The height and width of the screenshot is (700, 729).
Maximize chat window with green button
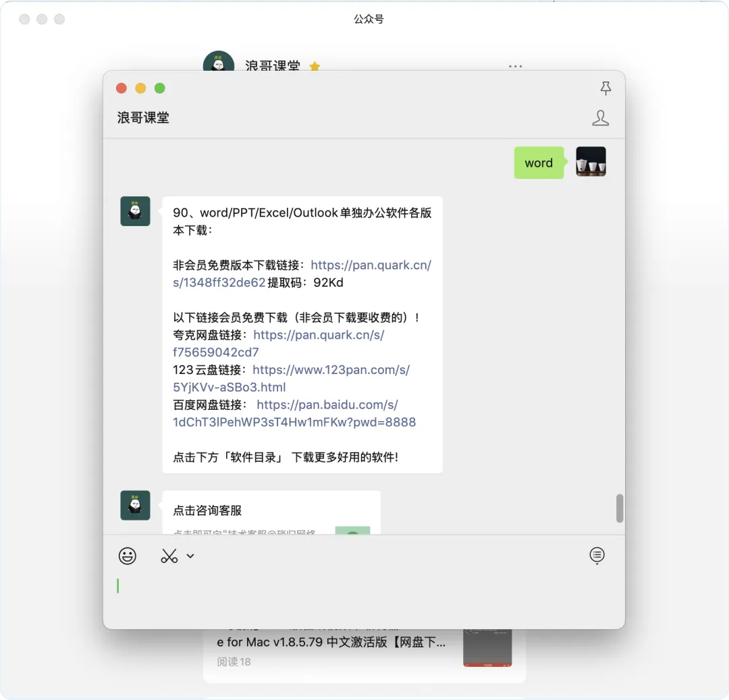[x=159, y=88]
